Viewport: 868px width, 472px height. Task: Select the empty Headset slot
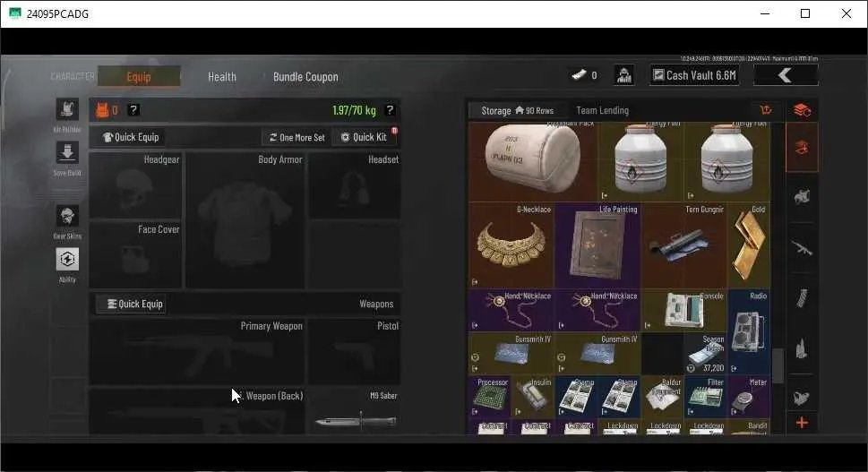(355, 185)
